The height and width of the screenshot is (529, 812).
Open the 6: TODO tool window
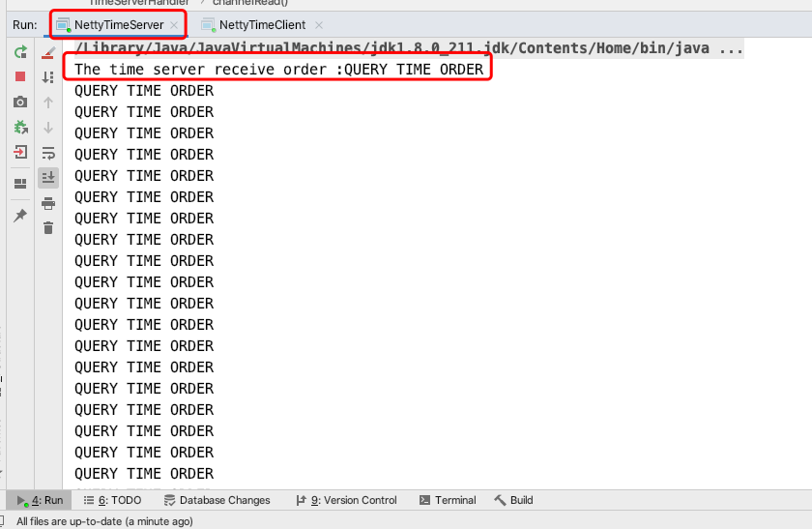112,500
